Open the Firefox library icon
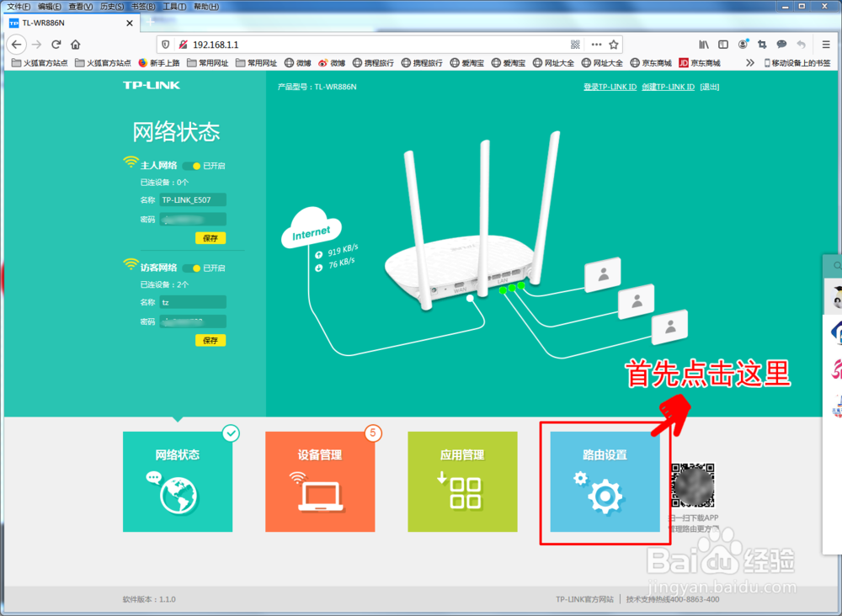Image resolution: width=842 pixels, height=616 pixels. [704, 45]
